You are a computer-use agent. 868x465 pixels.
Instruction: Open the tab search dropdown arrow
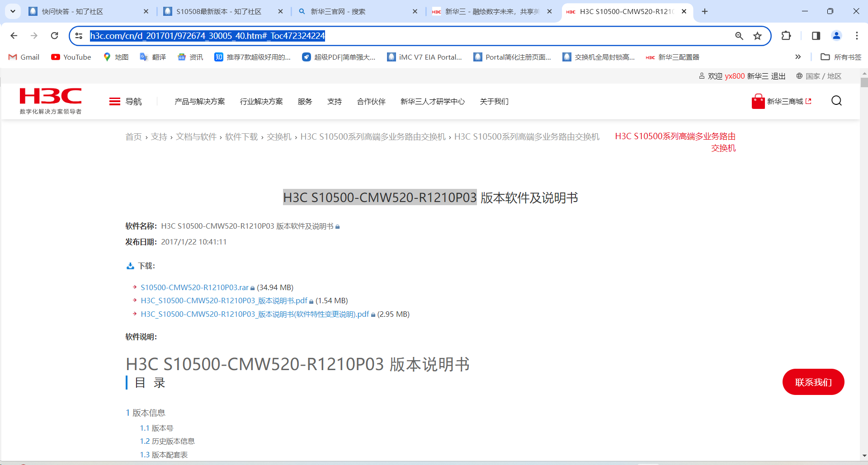[13, 11]
